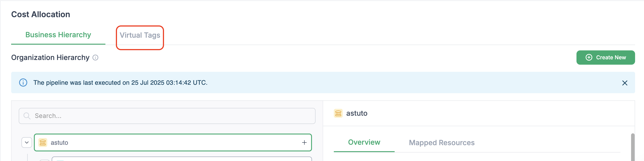Select the Business Hierarchy tab

click(58, 35)
